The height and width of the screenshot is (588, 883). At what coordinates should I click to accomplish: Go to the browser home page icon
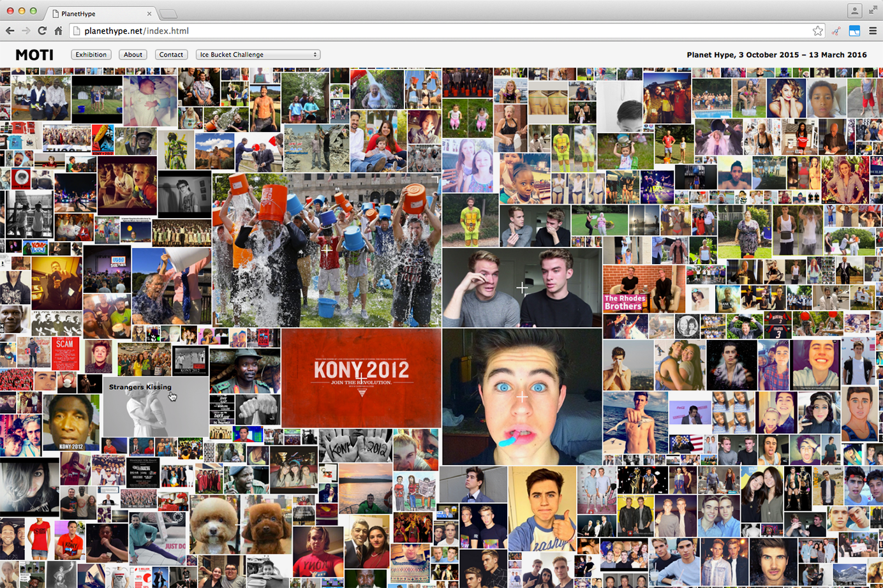point(58,31)
